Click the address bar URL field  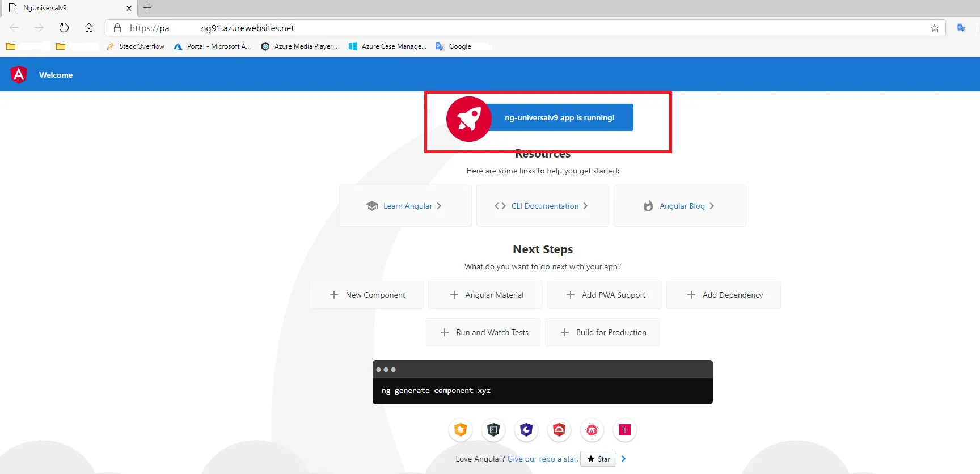(525, 28)
